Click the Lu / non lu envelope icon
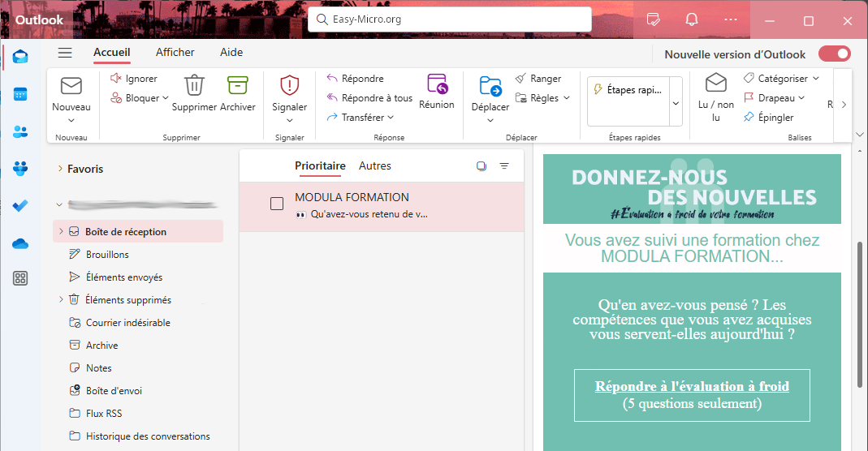The height and width of the screenshot is (451, 868). 716,83
